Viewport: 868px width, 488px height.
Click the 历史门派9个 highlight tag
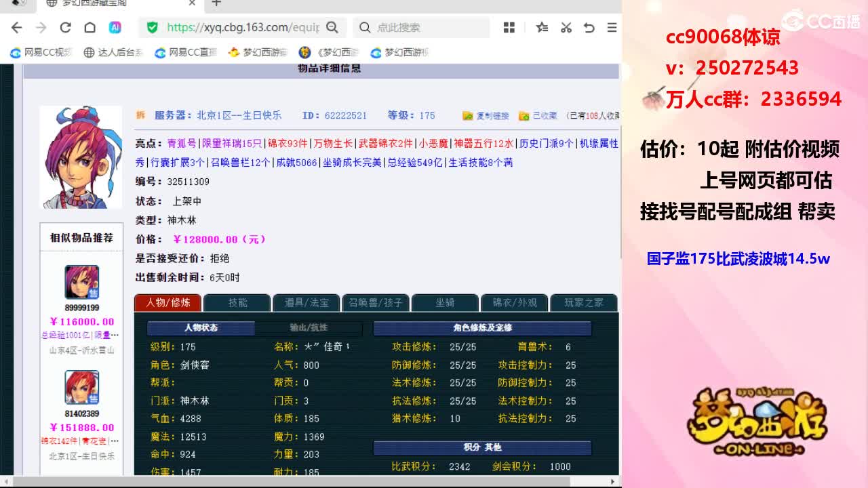click(x=547, y=144)
